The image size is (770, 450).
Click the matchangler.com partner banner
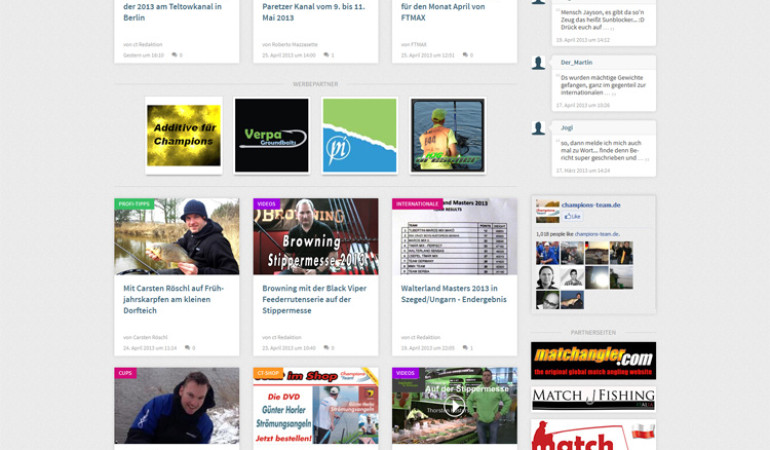click(x=593, y=360)
